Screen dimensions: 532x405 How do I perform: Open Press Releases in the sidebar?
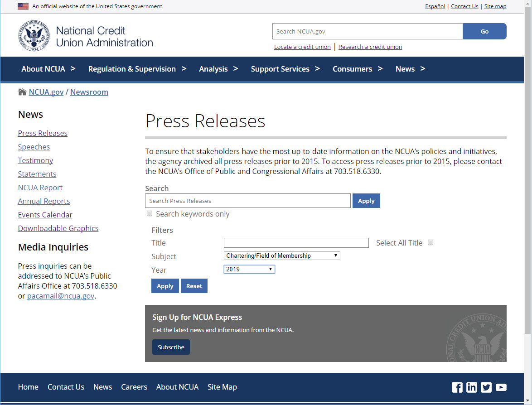point(43,133)
